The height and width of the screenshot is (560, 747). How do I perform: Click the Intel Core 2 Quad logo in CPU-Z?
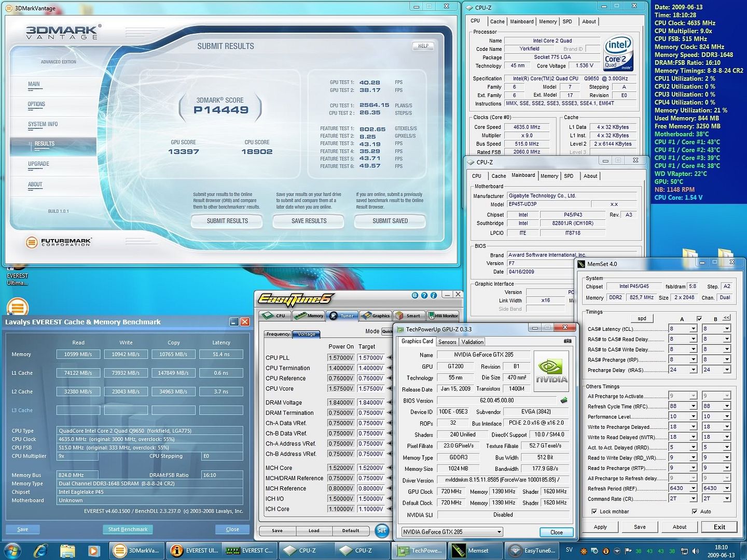(x=618, y=53)
